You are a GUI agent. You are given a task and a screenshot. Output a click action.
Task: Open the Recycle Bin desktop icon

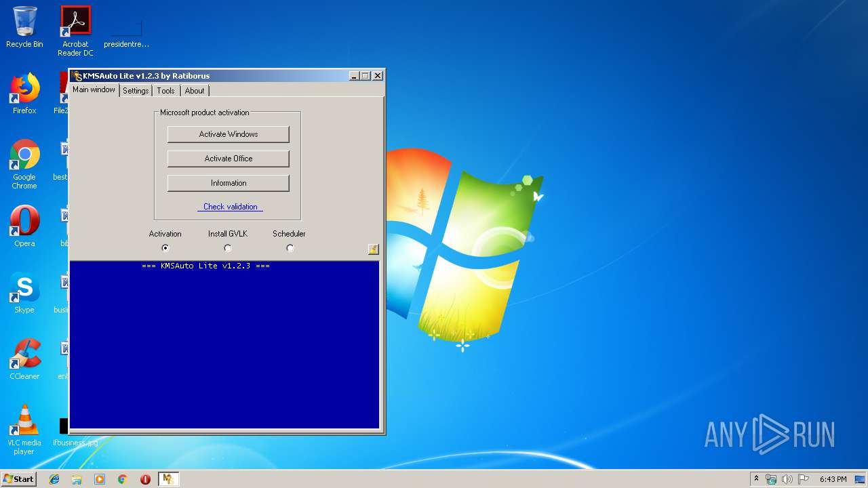(x=24, y=27)
